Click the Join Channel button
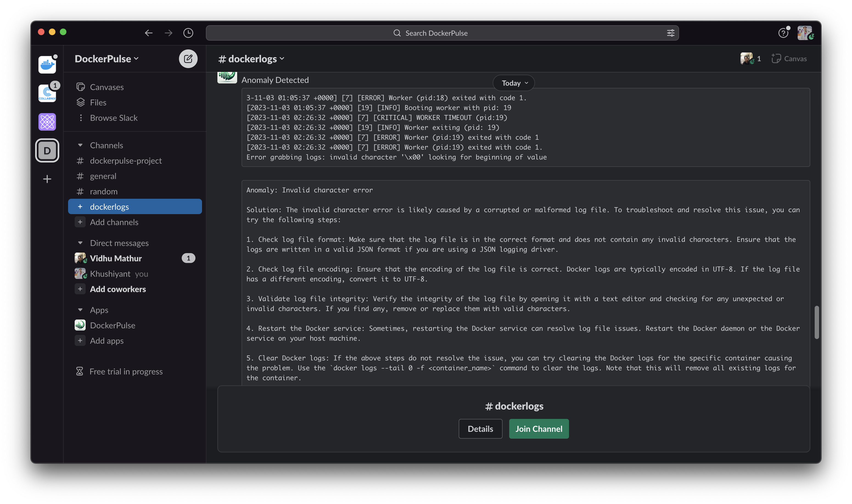 pos(539,429)
